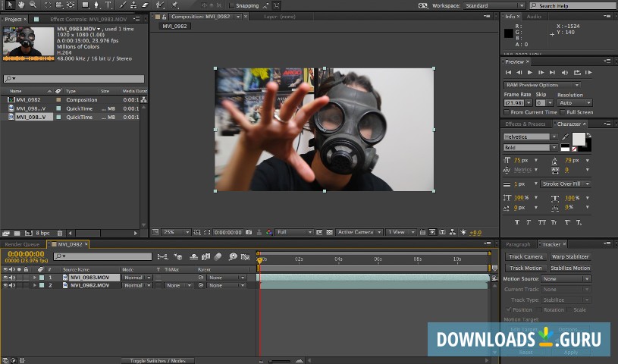
Task: Open the Workspace Standard dropdown
Action: point(494,5)
